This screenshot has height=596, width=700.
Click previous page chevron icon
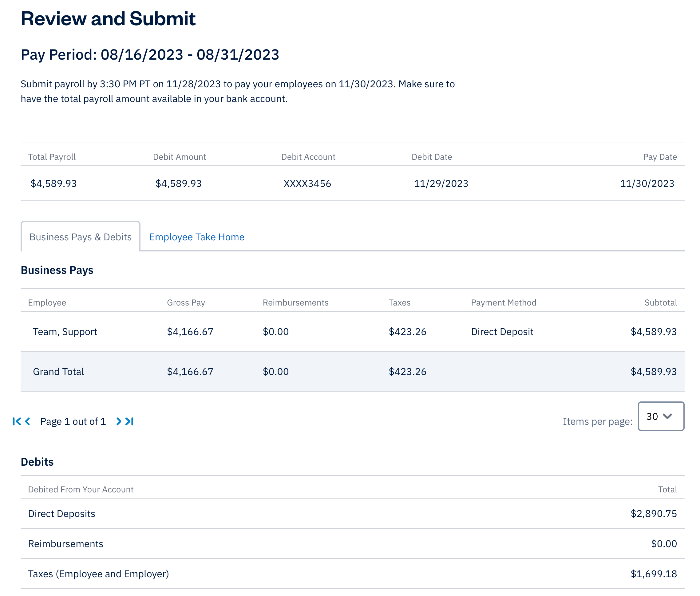point(28,421)
